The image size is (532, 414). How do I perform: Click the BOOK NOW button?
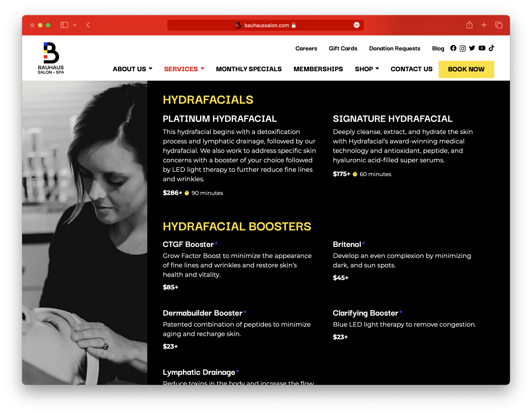coord(466,69)
